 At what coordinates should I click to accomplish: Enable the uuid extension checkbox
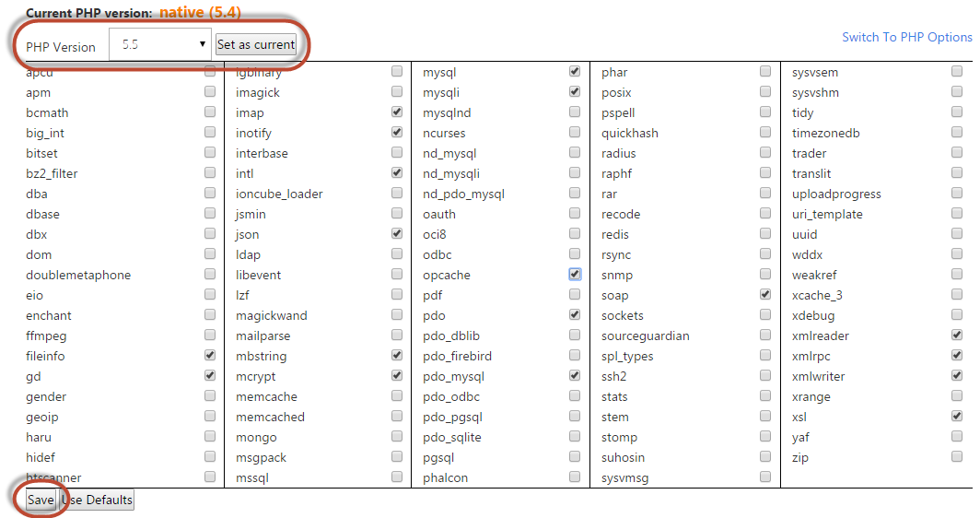(x=957, y=233)
